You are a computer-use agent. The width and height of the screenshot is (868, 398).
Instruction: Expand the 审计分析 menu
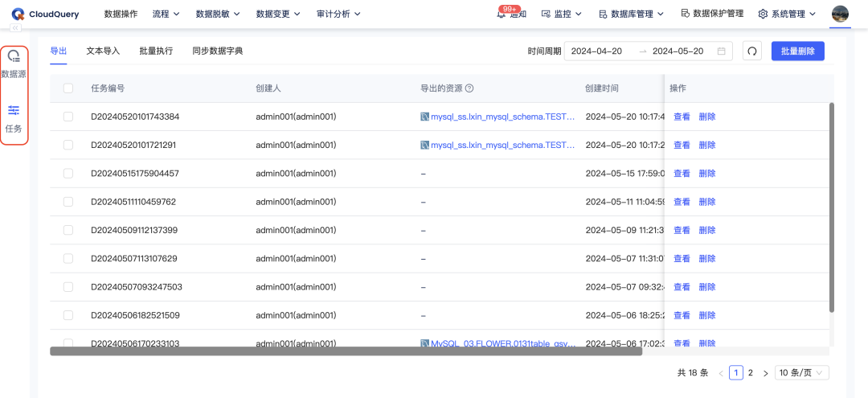click(x=339, y=14)
